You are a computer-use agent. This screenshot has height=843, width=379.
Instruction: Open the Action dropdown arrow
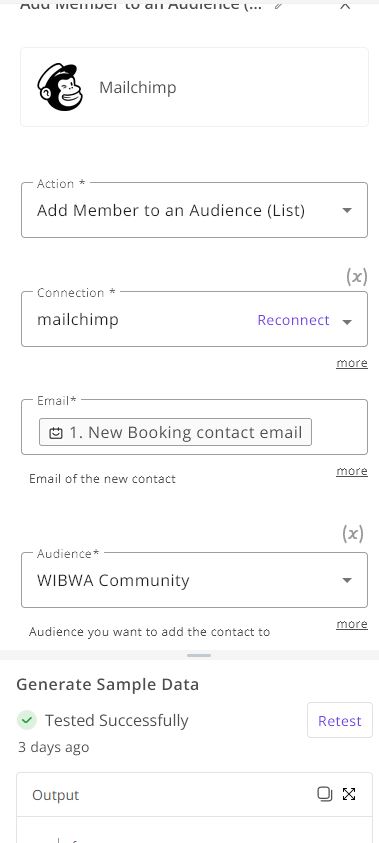click(x=347, y=210)
